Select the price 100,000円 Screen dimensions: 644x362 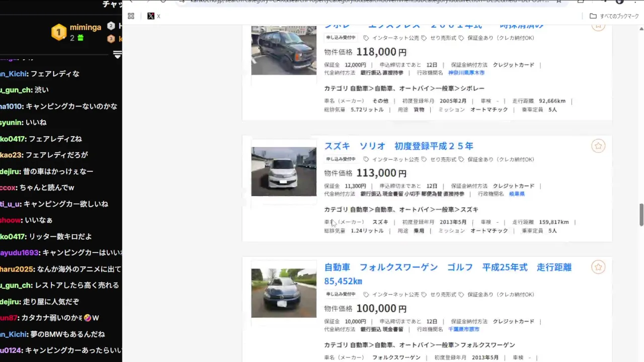[x=381, y=308]
